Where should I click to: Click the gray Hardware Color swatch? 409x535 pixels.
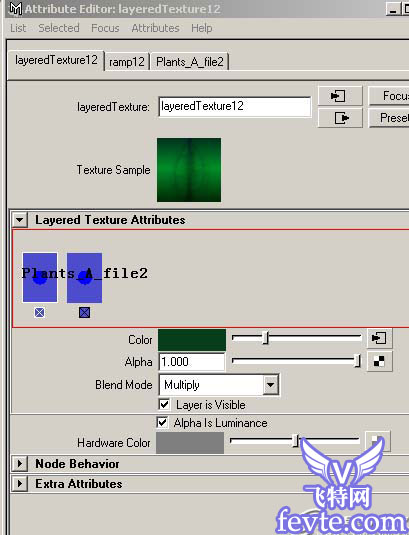(190, 443)
